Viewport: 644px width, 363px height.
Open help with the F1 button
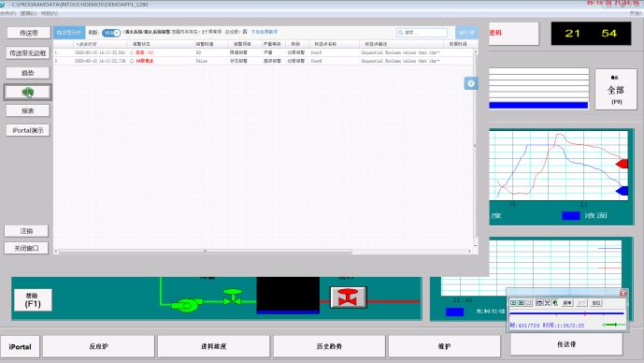pos(33,300)
